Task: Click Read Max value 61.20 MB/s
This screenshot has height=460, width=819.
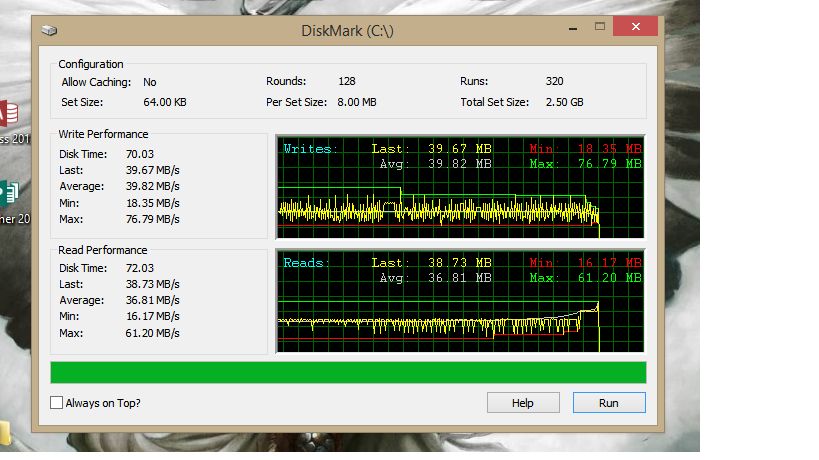Action: [x=153, y=333]
